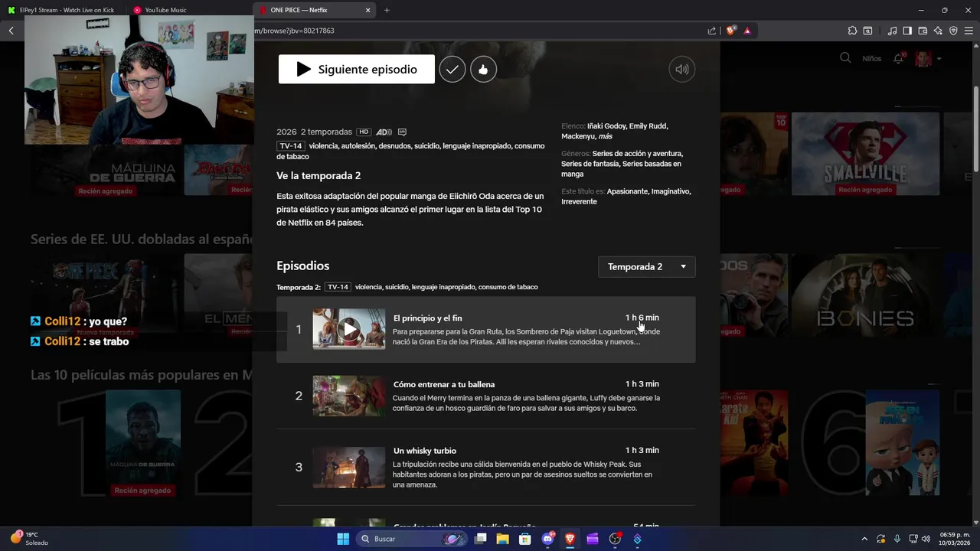Open browser extensions puzzle icon
Image resolution: width=980 pixels, height=551 pixels.
pos(852,31)
